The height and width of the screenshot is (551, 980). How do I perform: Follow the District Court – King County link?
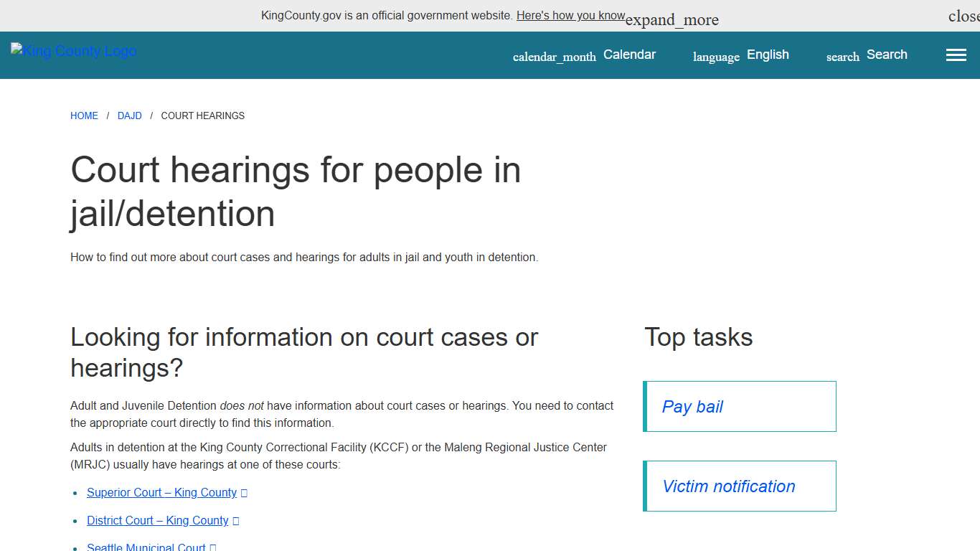[x=157, y=521]
